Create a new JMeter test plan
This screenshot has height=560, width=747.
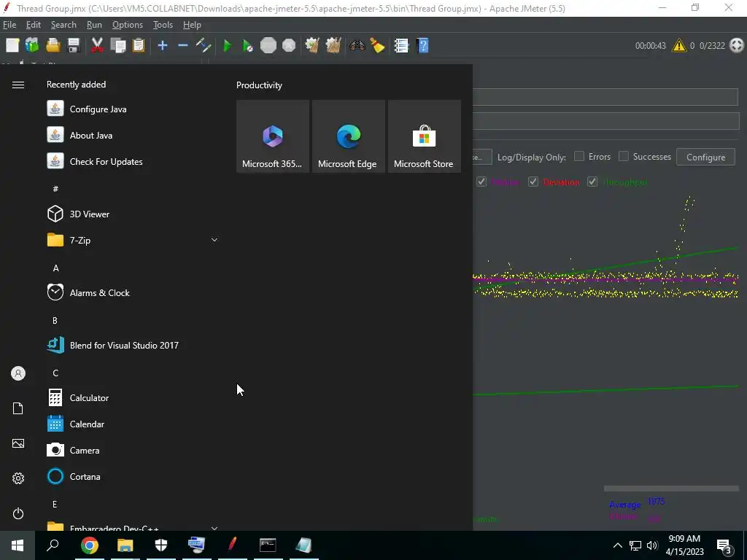(x=12, y=46)
